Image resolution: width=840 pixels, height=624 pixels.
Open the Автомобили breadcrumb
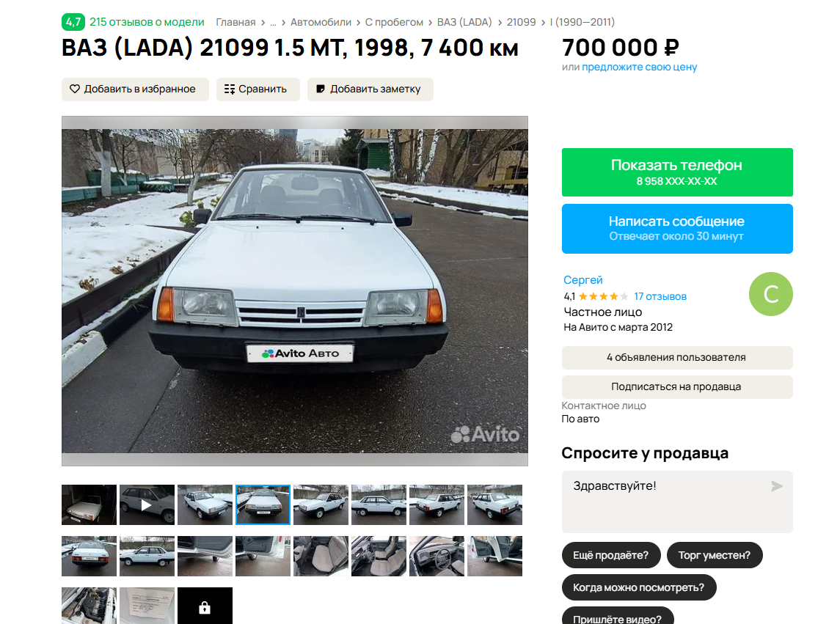[321, 23]
